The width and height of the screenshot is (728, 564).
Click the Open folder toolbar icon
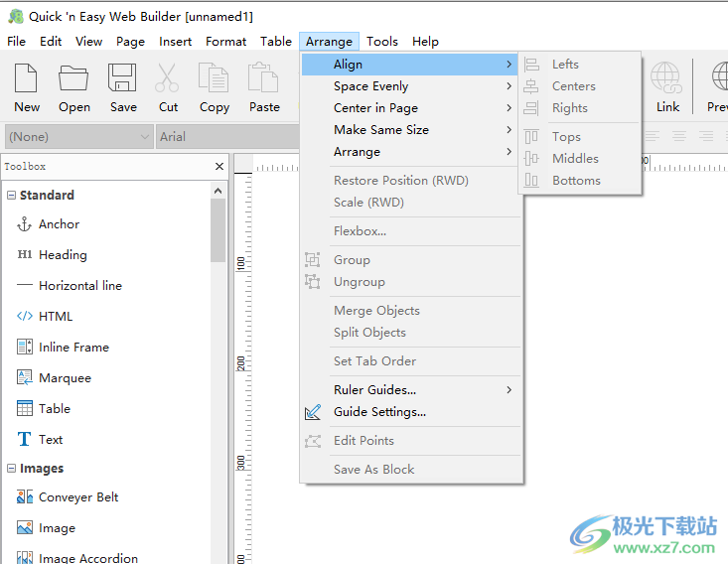tap(73, 77)
